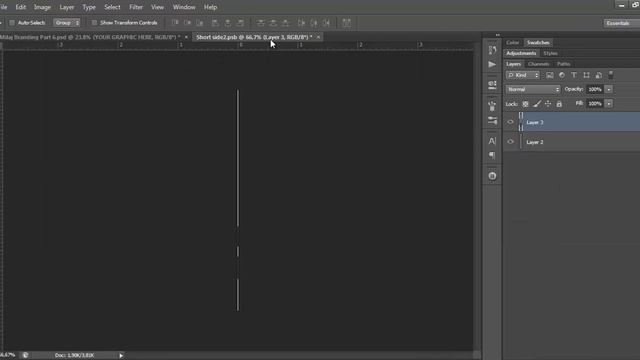Click Distribute Horizontal Centers icon

[313, 23]
